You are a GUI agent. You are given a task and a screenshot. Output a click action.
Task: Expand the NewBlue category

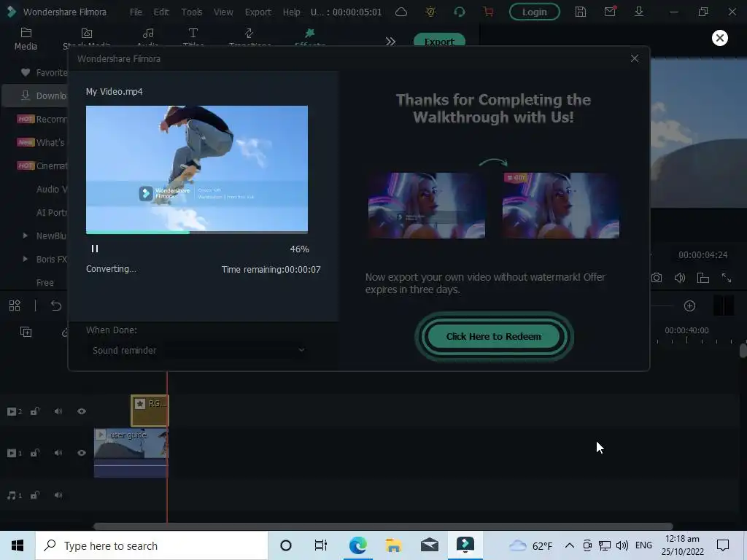click(26, 236)
